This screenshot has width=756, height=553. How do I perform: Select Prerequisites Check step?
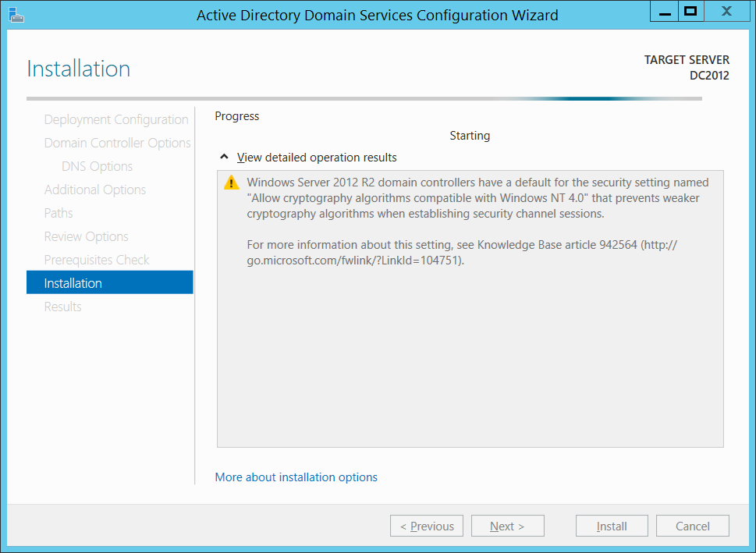pos(97,260)
